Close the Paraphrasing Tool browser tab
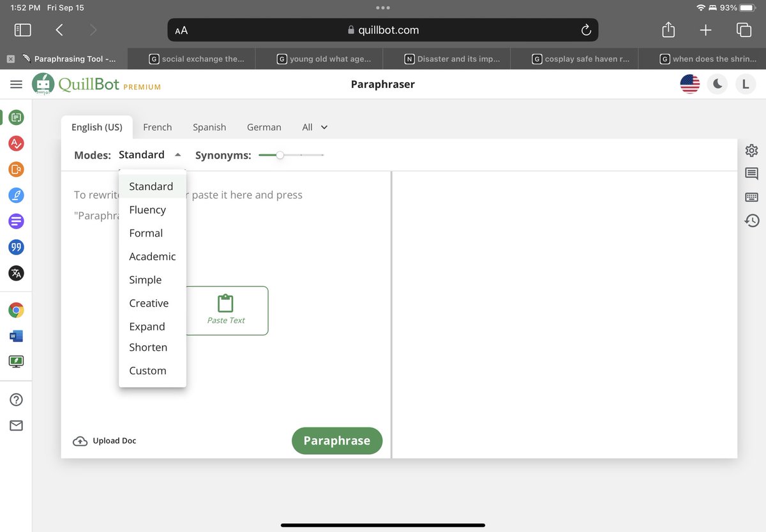Image resolution: width=766 pixels, height=532 pixels. [11, 59]
